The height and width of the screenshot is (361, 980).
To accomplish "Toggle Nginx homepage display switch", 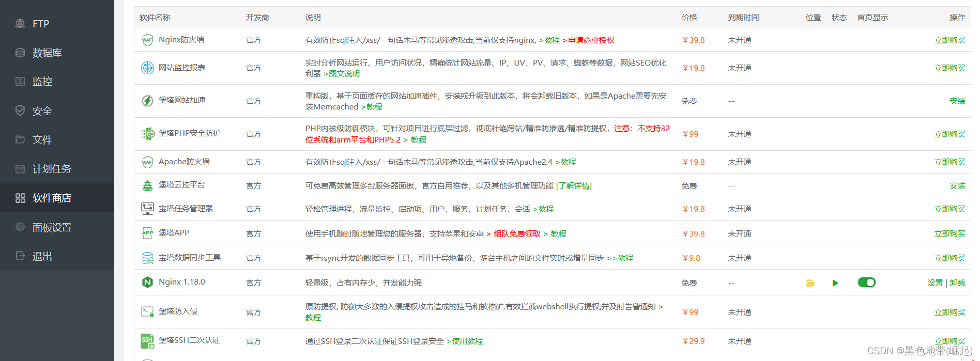I will pyautogui.click(x=867, y=282).
